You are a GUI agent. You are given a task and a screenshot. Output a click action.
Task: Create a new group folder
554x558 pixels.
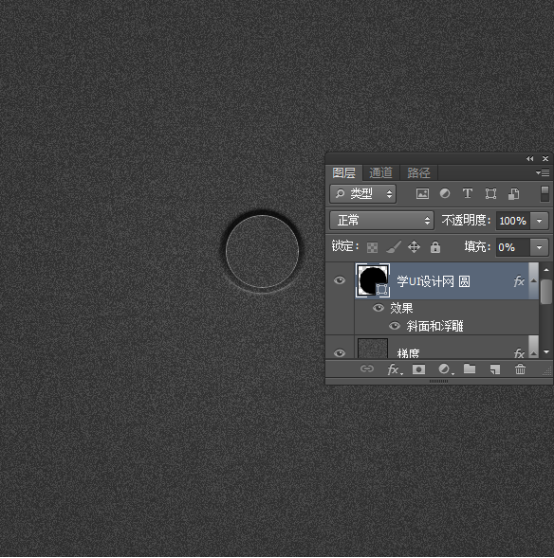(x=469, y=369)
